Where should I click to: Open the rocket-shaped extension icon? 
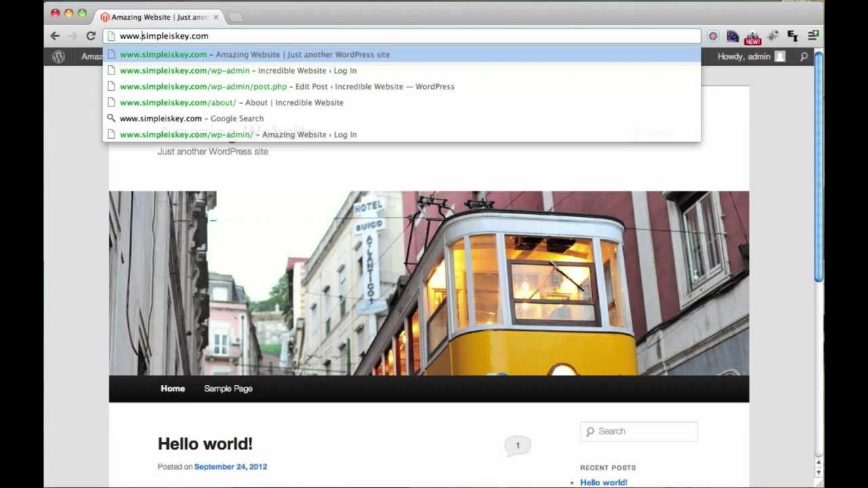tap(773, 36)
